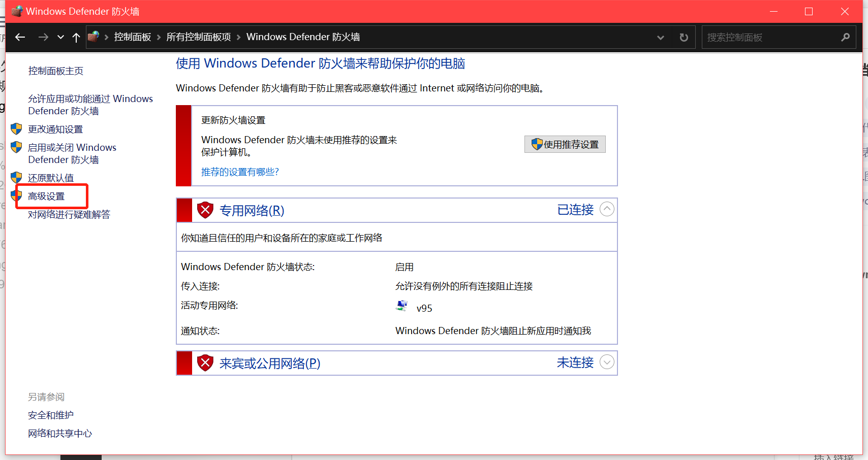Viewport: 868px width, 460px height.
Task: Click the 使用推荐设置 button
Action: tap(565, 144)
